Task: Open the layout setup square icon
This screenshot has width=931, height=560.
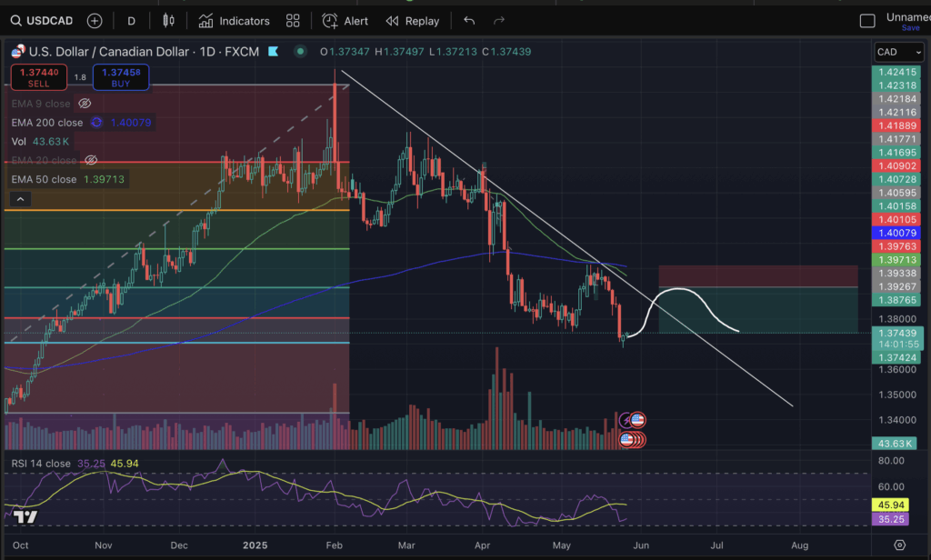Action: (x=867, y=20)
